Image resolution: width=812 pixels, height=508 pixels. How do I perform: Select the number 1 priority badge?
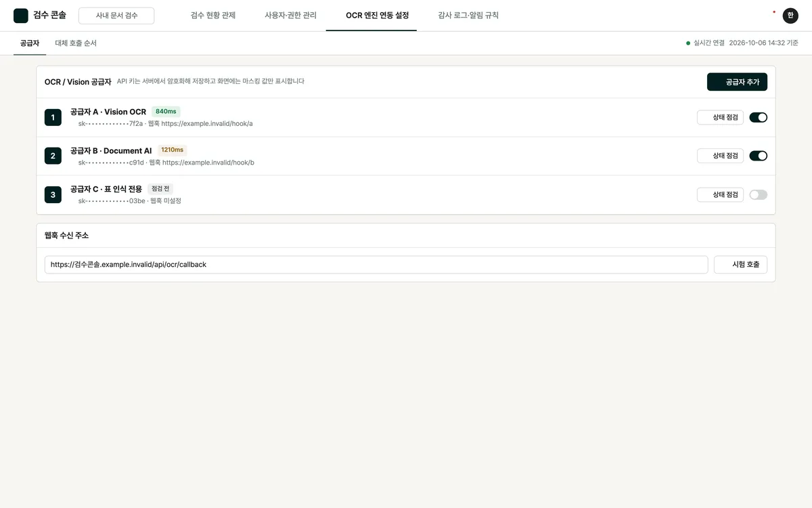(x=53, y=117)
